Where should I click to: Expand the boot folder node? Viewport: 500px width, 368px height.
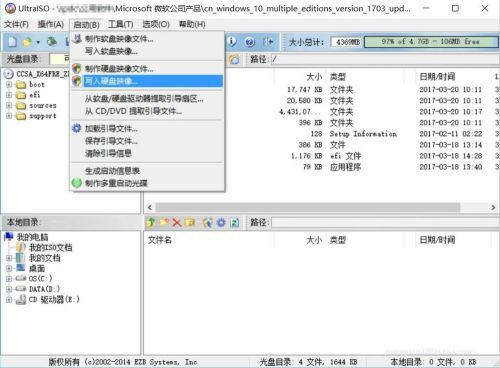coord(9,85)
